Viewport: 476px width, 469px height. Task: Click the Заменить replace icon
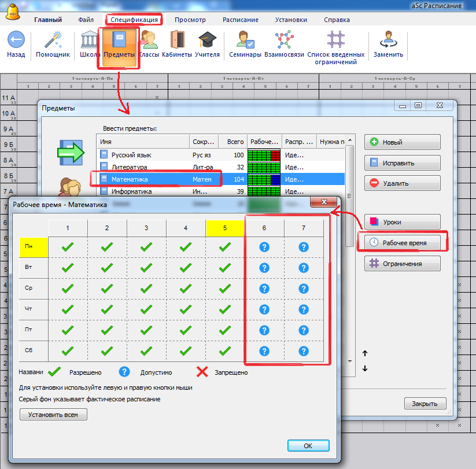pyautogui.click(x=388, y=41)
